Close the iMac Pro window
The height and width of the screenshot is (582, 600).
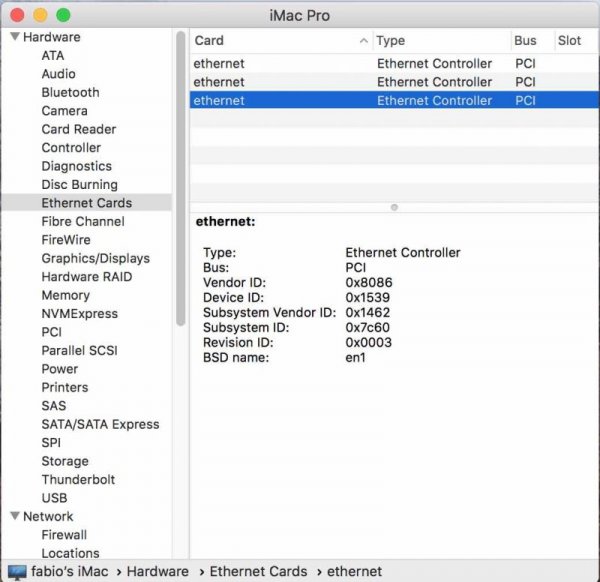point(17,15)
